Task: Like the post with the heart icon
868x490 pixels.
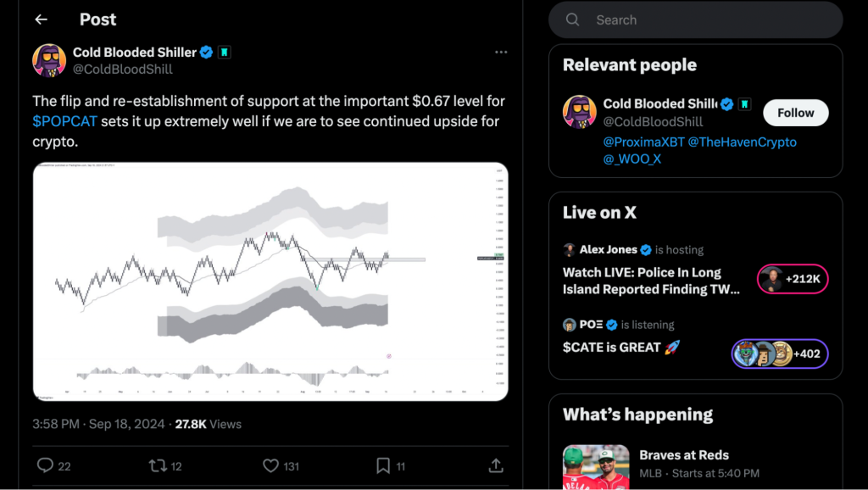Action: (x=270, y=465)
